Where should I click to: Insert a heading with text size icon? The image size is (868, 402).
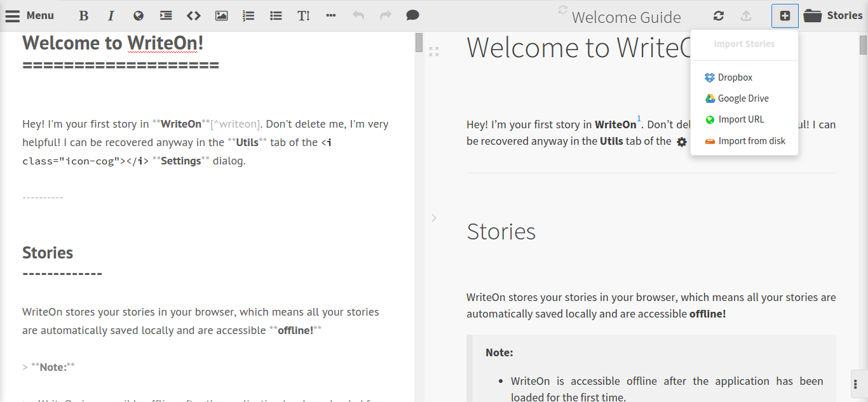click(304, 16)
